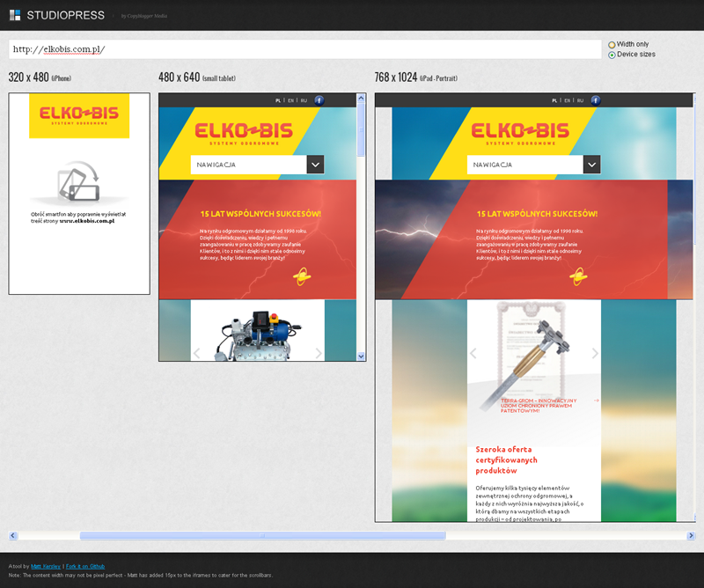Click ELKO-BIS logo in iPhone preview
The width and height of the screenshot is (704, 588).
79,117
